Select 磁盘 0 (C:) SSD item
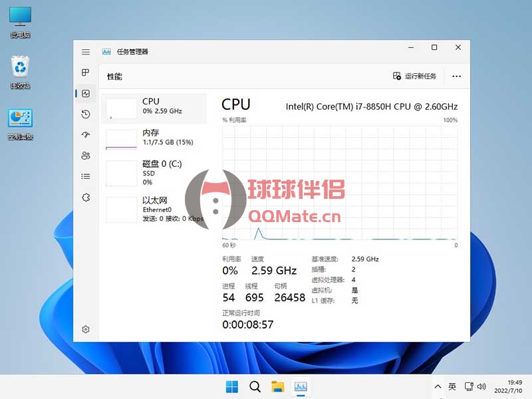532x399 pixels. tap(154, 173)
